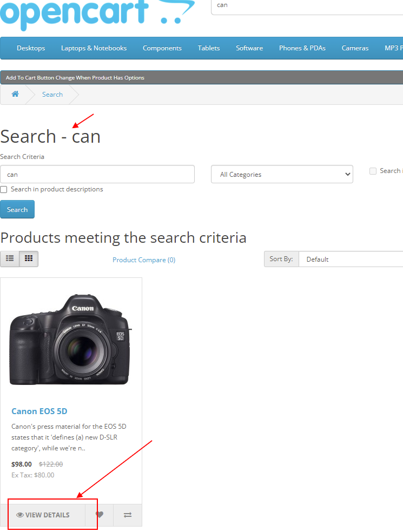Viewport: 403px width, 532px height.
Task: Open the Sort By Default dropdown
Action: [x=351, y=259]
